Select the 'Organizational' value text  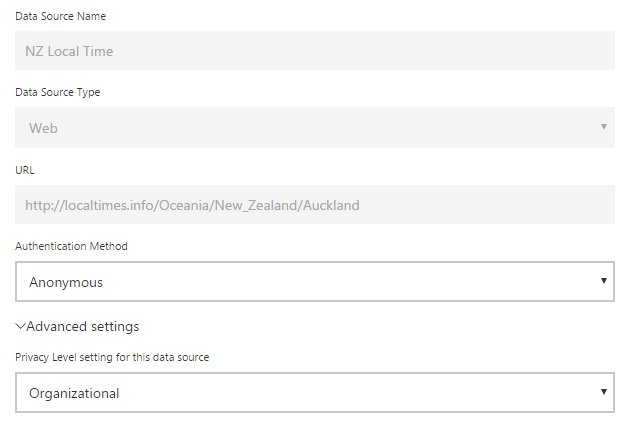coord(74,393)
